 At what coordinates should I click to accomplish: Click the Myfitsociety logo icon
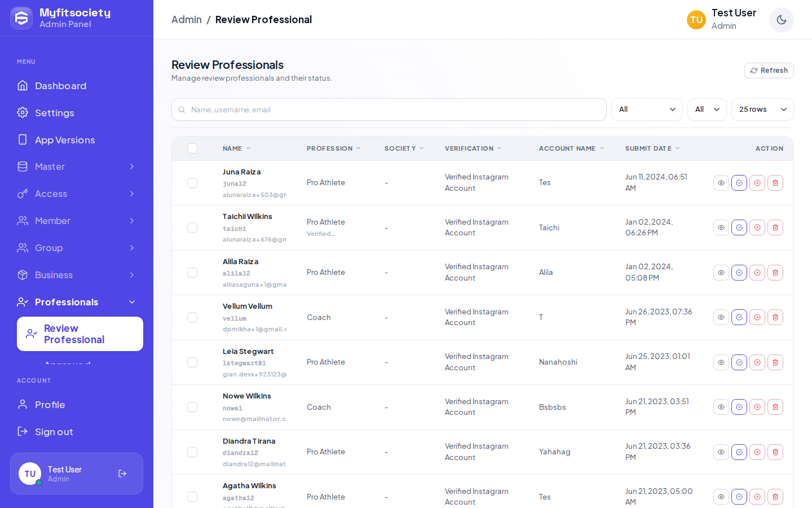[x=21, y=18]
